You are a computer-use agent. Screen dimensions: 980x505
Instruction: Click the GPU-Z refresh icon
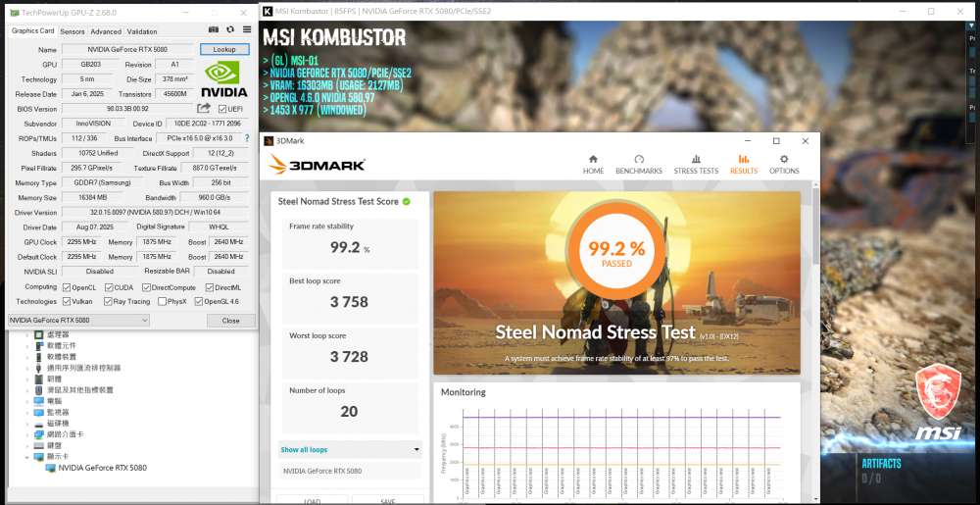tap(230, 29)
